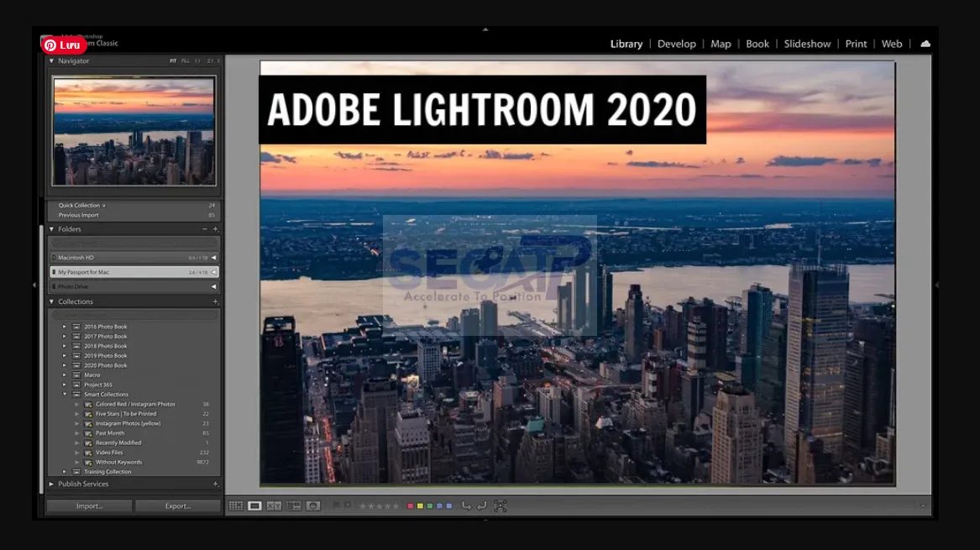Switch to Loupe view

point(254,505)
